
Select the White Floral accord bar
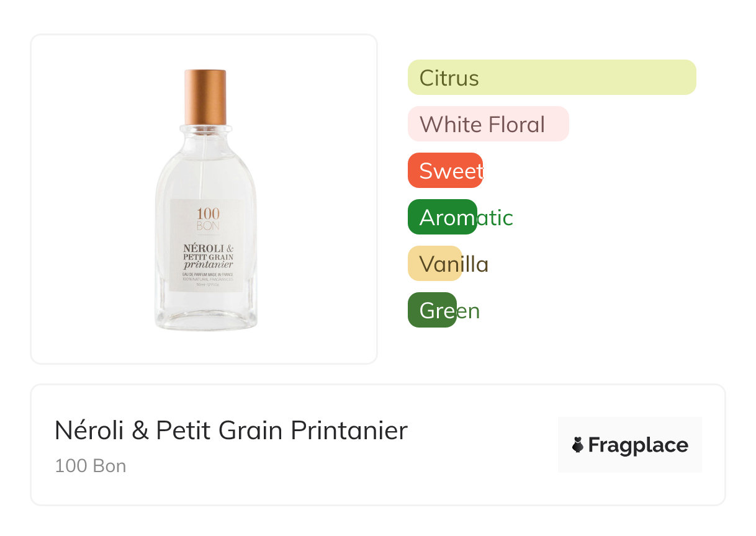pyautogui.click(x=488, y=124)
